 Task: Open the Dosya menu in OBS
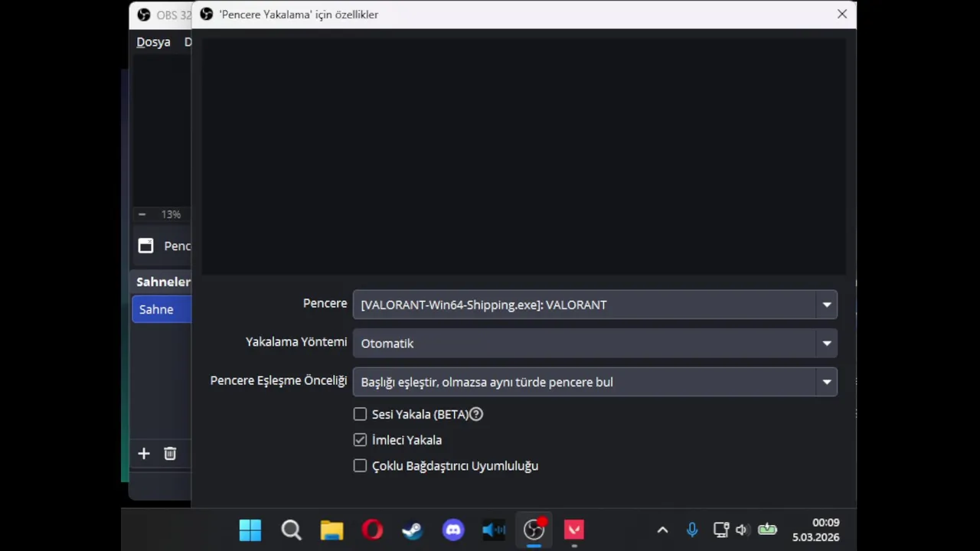153,42
